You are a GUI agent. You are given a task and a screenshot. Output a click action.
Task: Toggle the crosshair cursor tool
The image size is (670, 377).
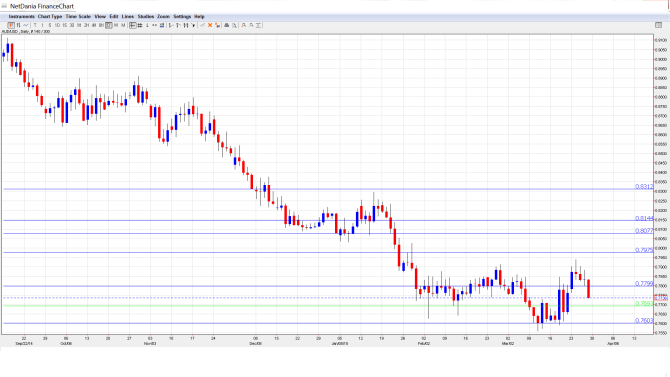click(133, 25)
